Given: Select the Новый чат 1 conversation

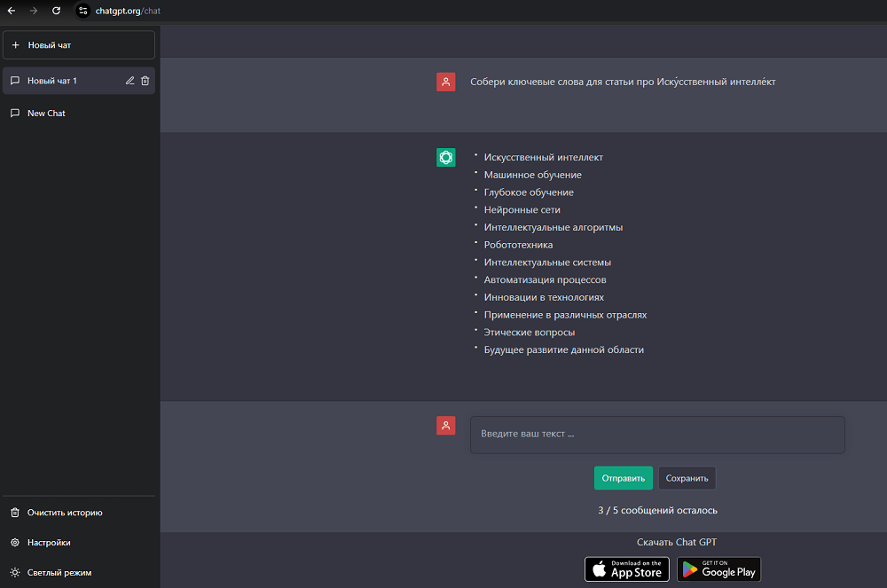Looking at the screenshot, I should click(x=52, y=81).
